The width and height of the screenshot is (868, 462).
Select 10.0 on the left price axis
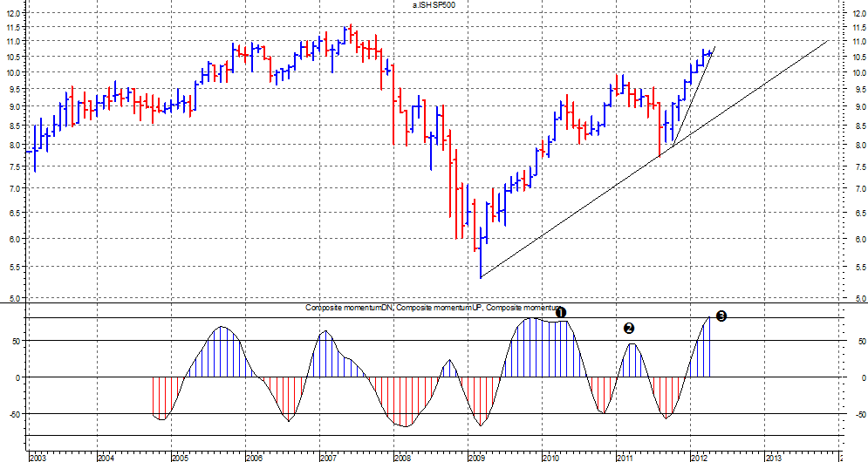pyautogui.click(x=14, y=72)
